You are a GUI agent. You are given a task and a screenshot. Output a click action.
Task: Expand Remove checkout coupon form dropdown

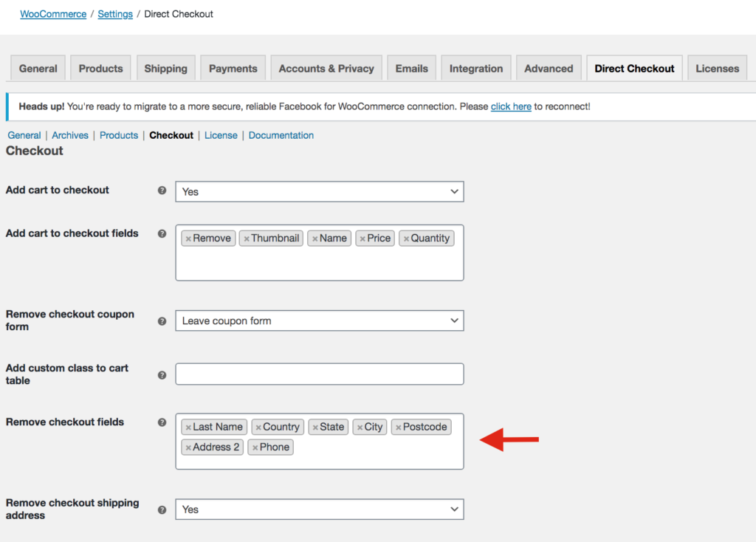pos(320,320)
